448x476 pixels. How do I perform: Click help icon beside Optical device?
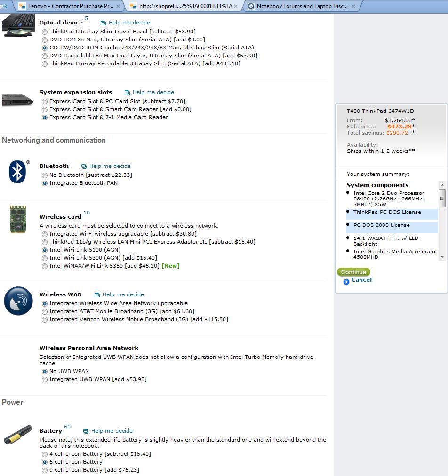click(x=103, y=23)
